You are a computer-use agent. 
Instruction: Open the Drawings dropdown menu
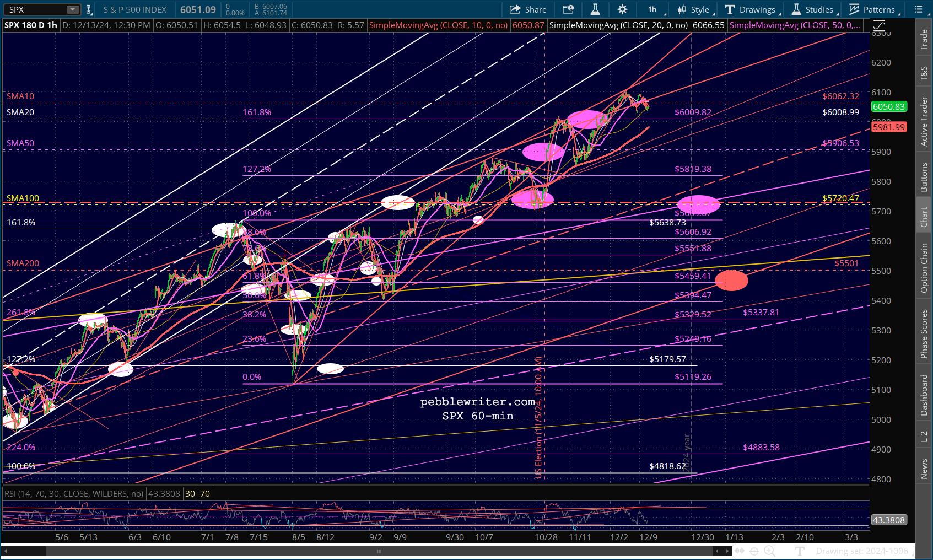pyautogui.click(x=752, y=9)
